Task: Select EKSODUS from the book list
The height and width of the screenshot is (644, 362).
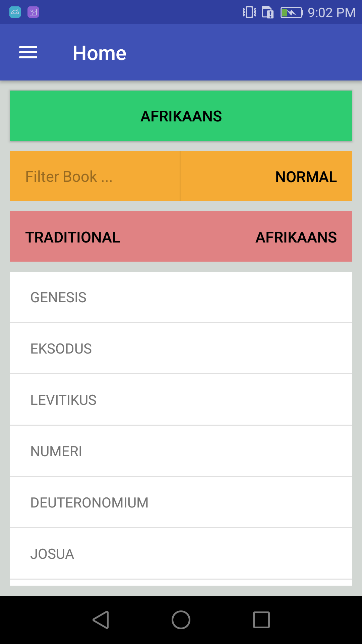Action: click(181, 348)
